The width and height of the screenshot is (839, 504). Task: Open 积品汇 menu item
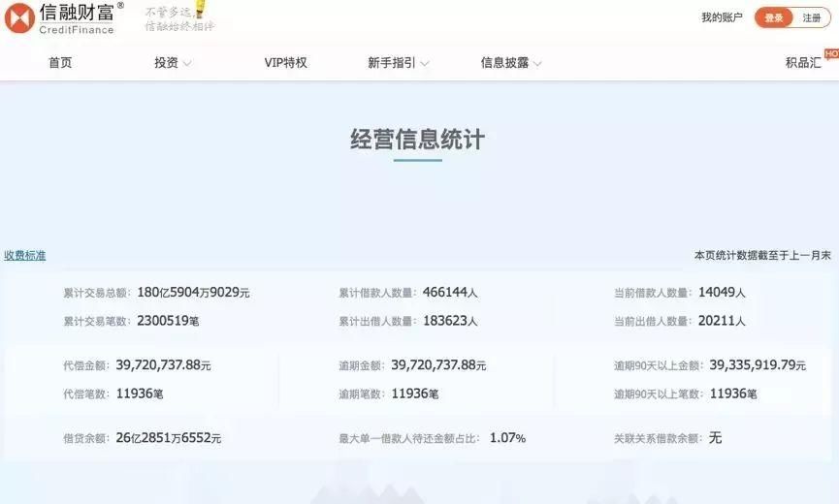tap(803, 63)
